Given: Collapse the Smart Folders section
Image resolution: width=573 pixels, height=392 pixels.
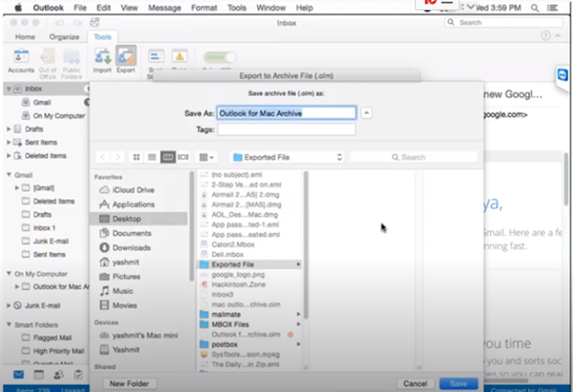Looking at the screenshot, I should click(8, 324).
